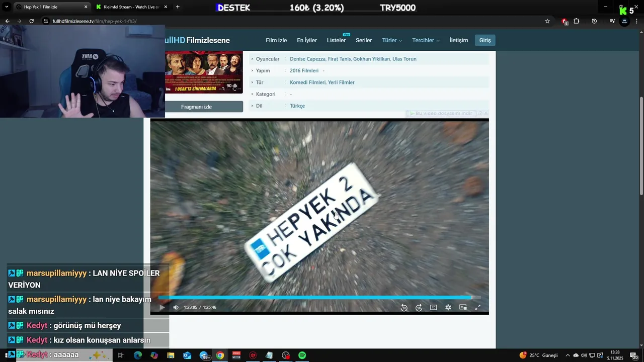This screenshot has width=644, height=362.
Task: Reload the current page
Action: click(31, 21)
